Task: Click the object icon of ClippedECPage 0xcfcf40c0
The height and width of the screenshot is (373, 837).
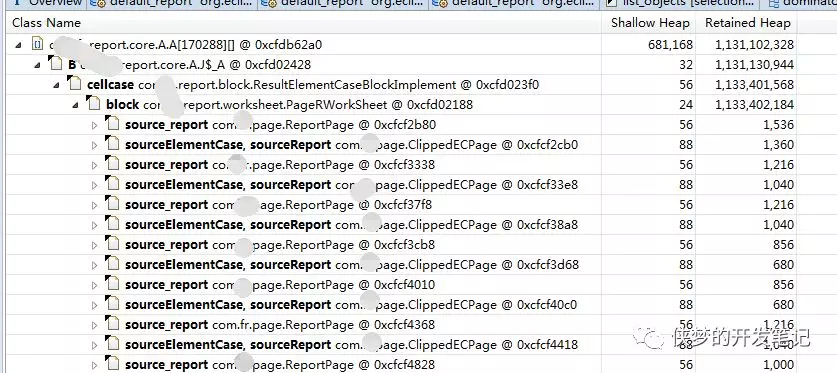Action: [x=112, y=304]
